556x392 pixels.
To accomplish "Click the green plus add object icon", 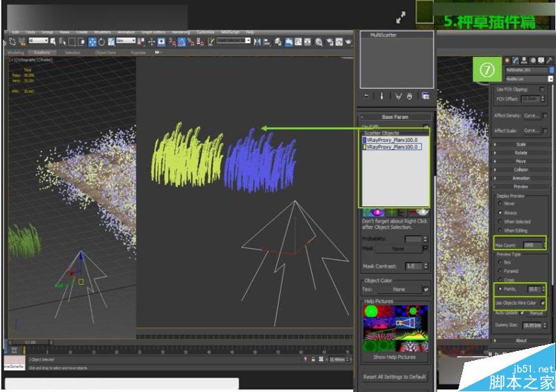I will pyautogui.click(x=392, y=211).
